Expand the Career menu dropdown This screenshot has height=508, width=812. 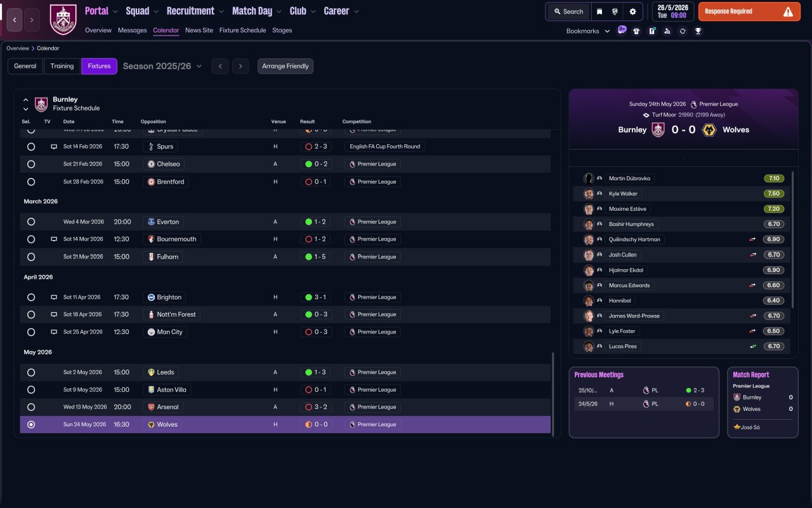(357, 11)
